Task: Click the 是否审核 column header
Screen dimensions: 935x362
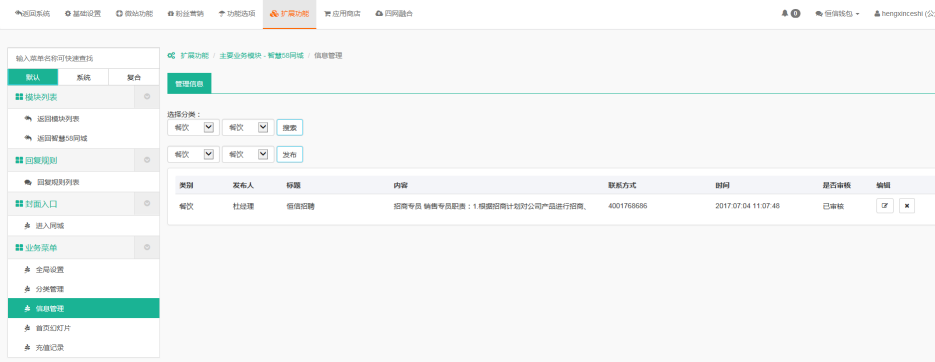Action: click(837, 185)
